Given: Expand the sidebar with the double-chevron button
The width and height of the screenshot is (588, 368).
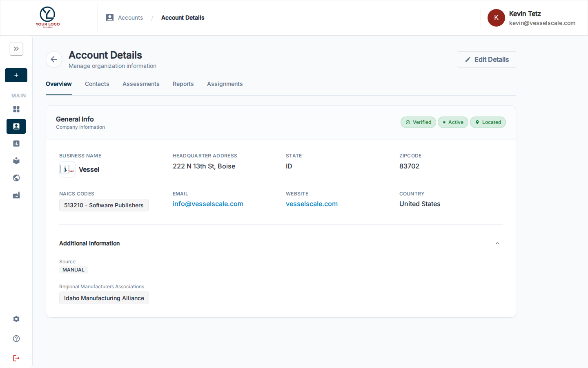Looking at the screenshot, I should point(16,49).
